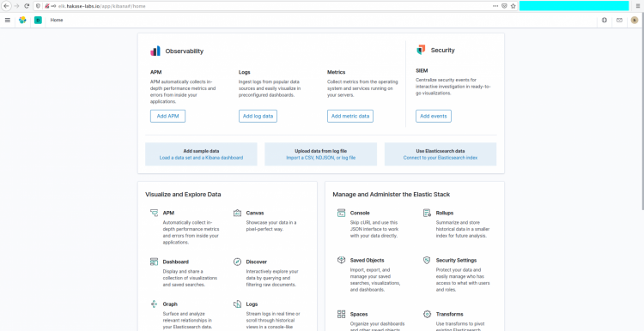Open browser page actions ellipsis
The image size is (644, 331).
(495, 6)
